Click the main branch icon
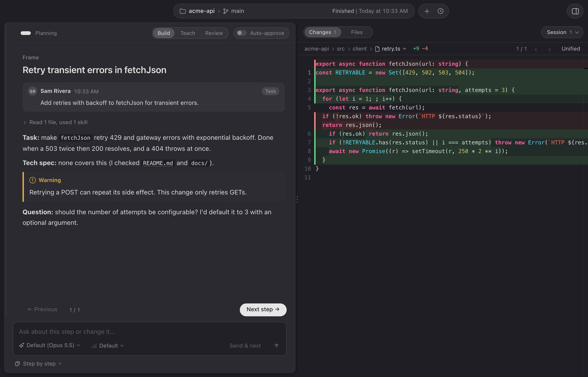 coord(226,11)
